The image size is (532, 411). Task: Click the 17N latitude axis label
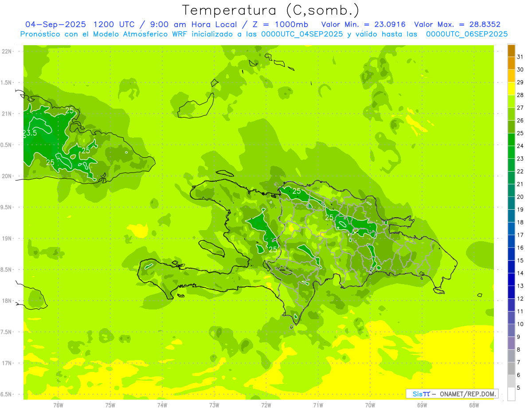click(7, 363)
